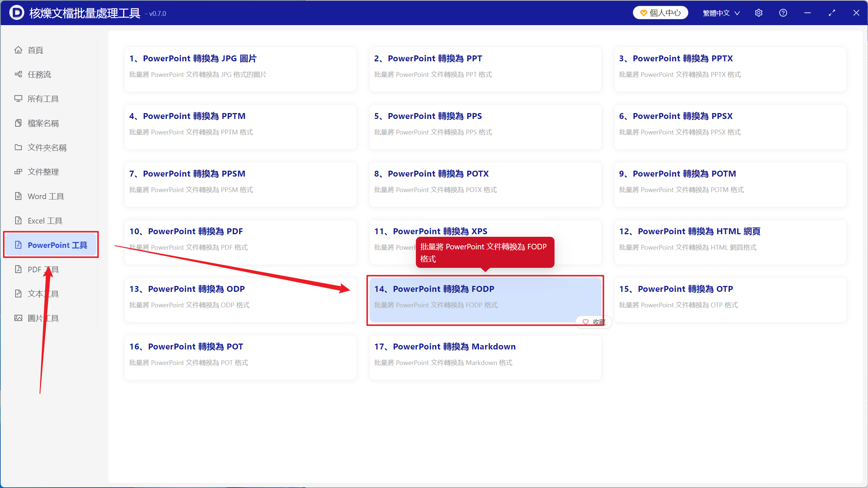
Task: Open PowerPoint 轉換為 Markdown card
Action: (485, 357)
